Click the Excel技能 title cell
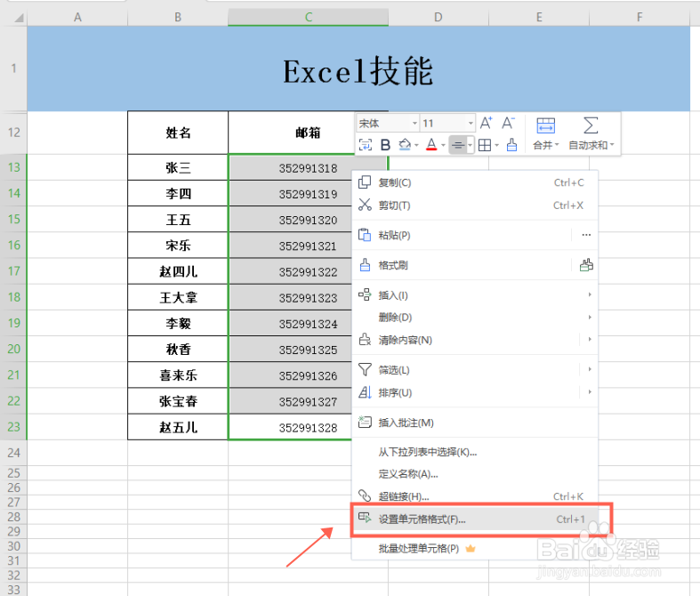700x596 pixels. coord(358,68)
